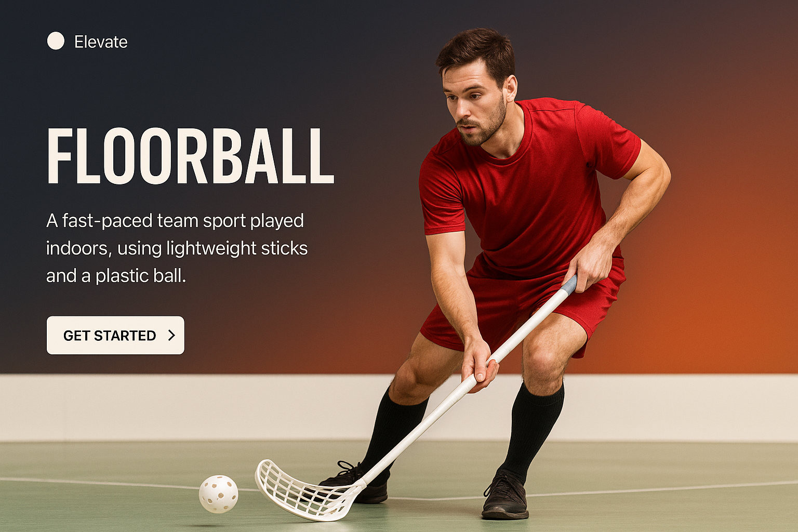Viewport: 798px width, 532px height.
Task: Click the FLOORBALL headline text
Action: [190, 156]
